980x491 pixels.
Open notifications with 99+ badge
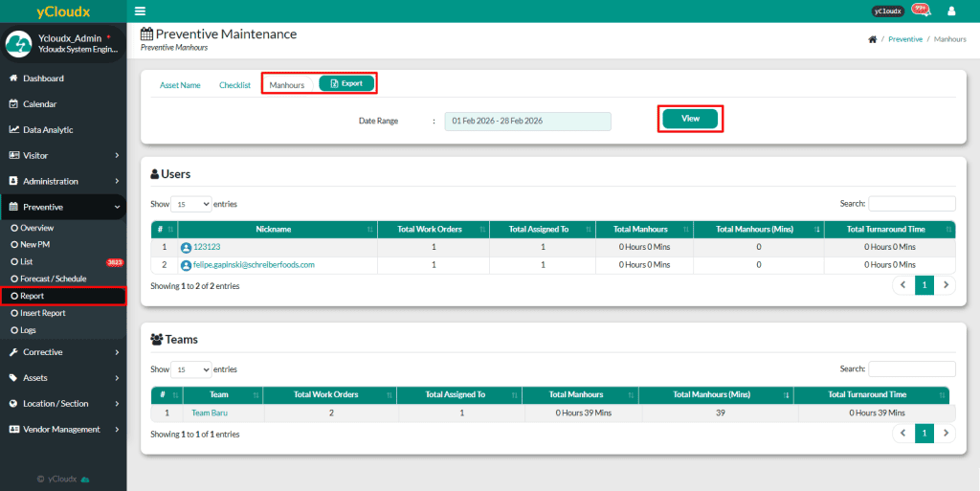(x=920, y=11)
